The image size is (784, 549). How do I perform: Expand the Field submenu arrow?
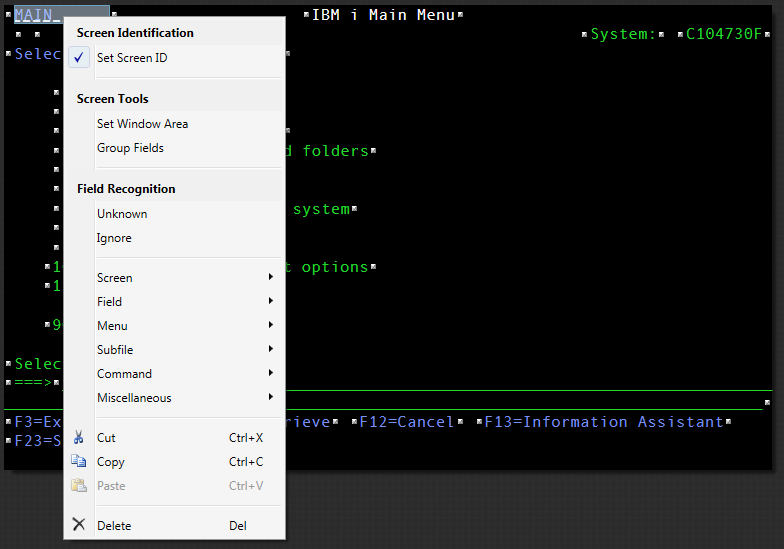pyautogui.click(x=270, y=301)
